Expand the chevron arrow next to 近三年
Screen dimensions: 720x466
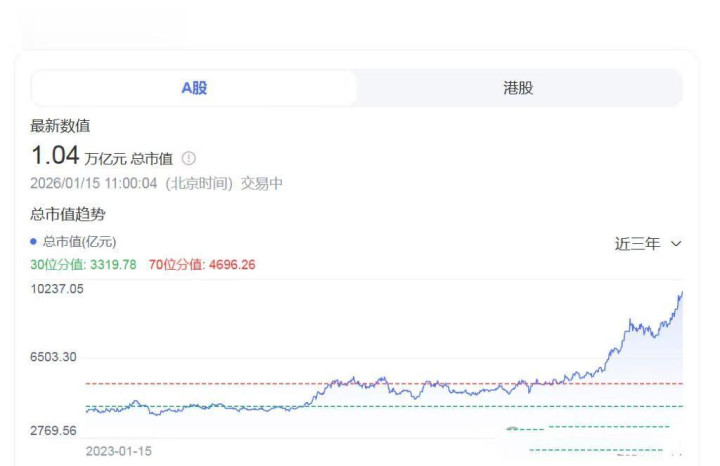click(x=676, y=244)
